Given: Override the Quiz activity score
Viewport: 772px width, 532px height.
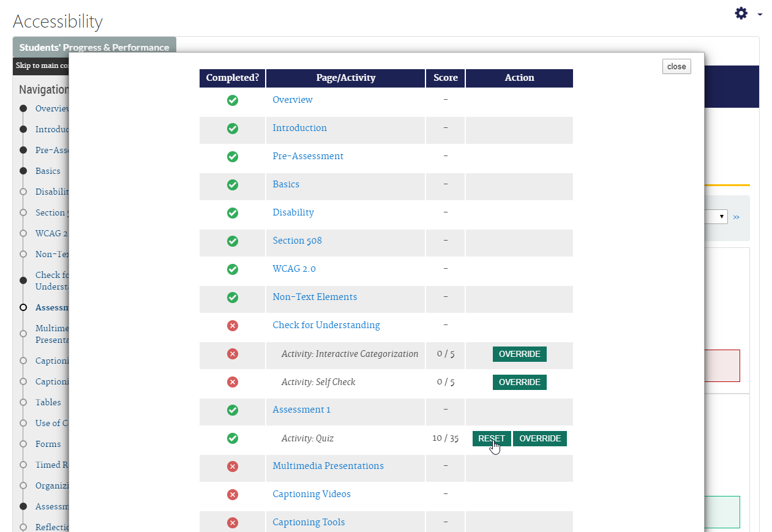Looking at the screenshot, I should click(540, 439).
